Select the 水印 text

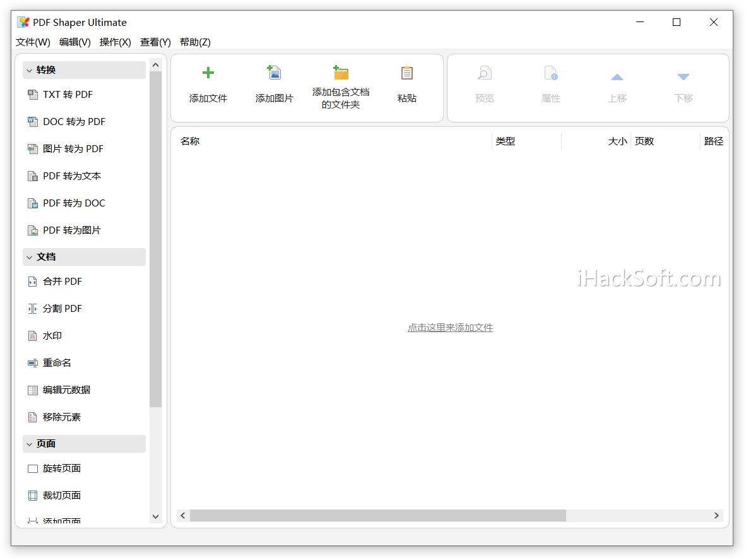click(52, 336)
